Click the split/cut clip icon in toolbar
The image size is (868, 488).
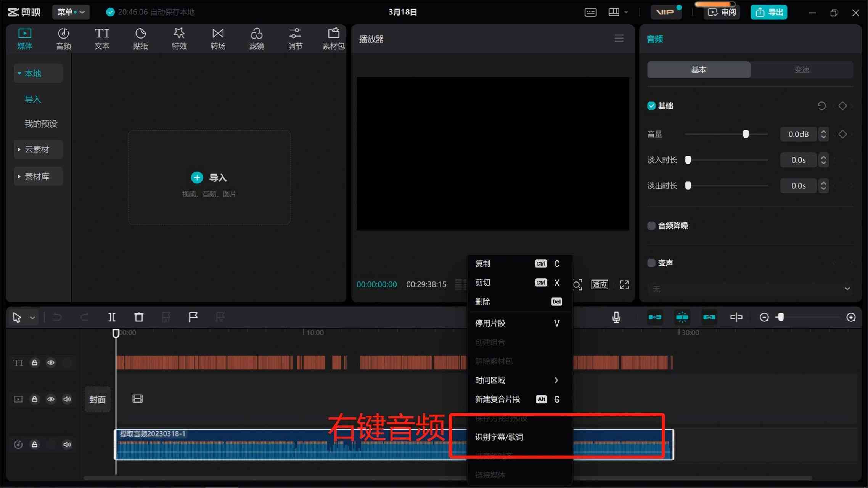[x=111, y=317]
